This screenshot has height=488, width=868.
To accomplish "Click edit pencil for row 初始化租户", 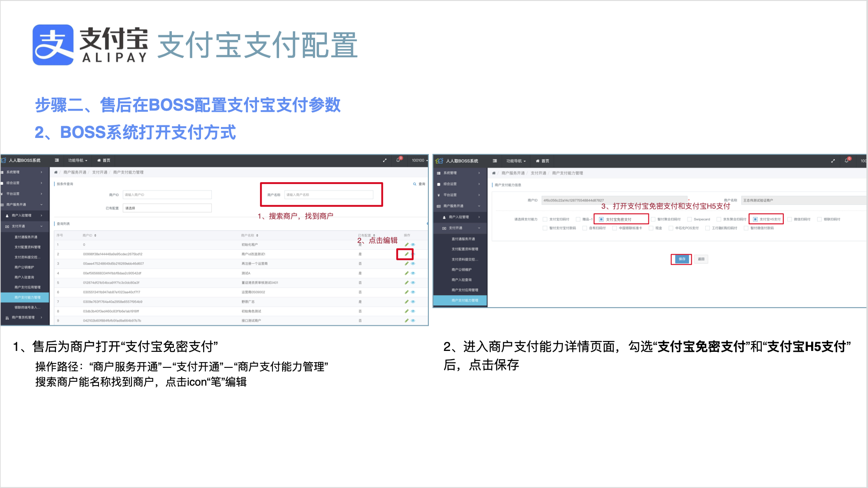I will click(407, 245).
